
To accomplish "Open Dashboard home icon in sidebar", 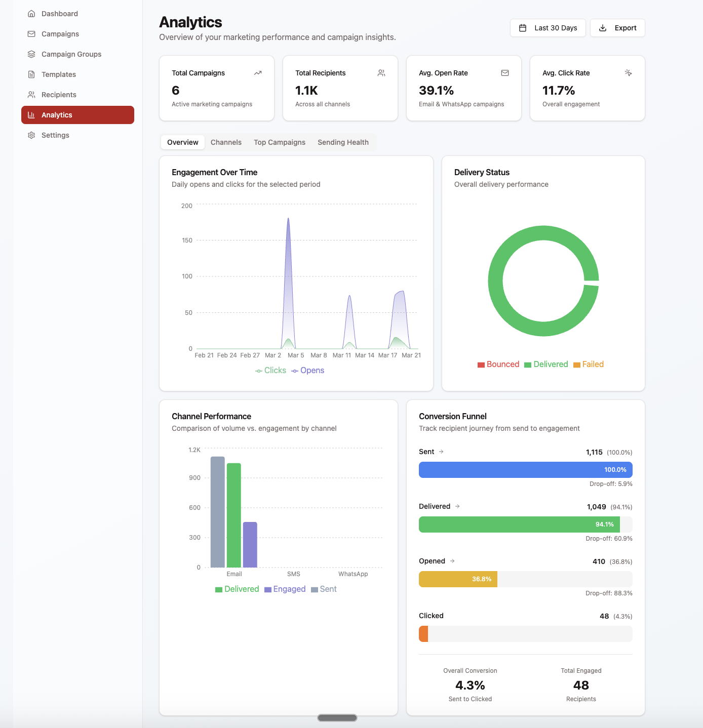I will click(x=31, y=14).
